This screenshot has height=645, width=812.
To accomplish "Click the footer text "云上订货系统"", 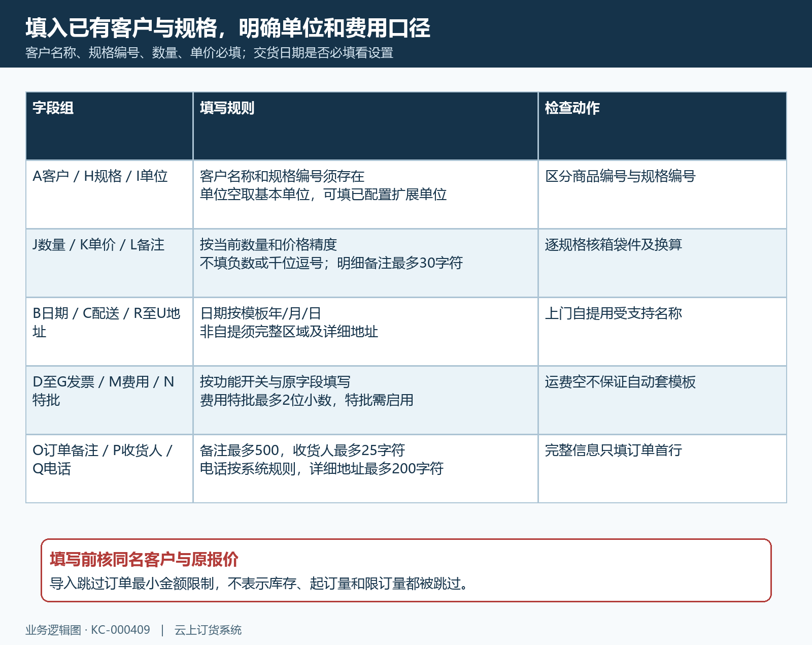I will pos(208,630).
